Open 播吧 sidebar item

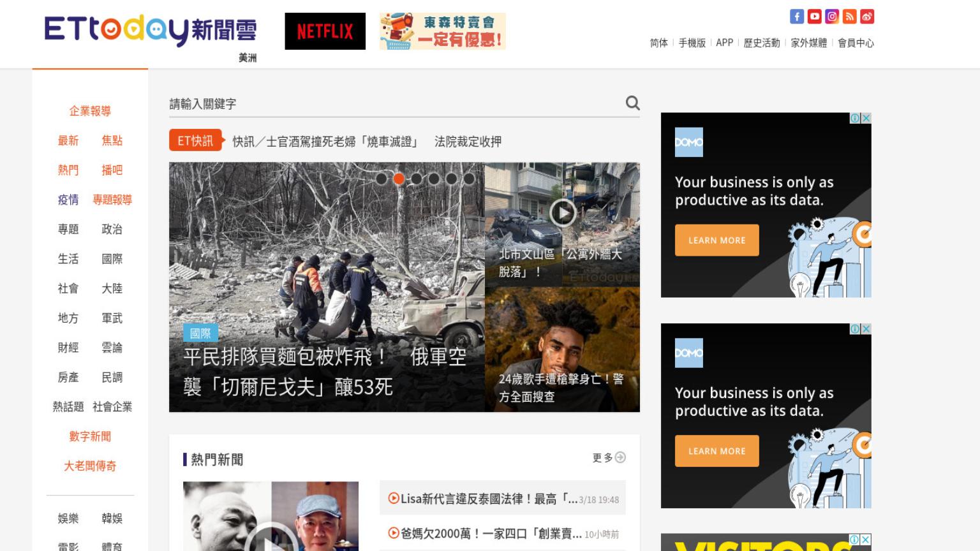[112, 170]
